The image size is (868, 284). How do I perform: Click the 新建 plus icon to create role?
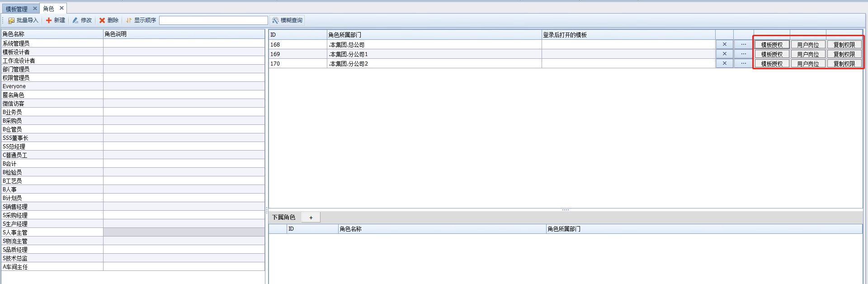click(x=49, y=20)
